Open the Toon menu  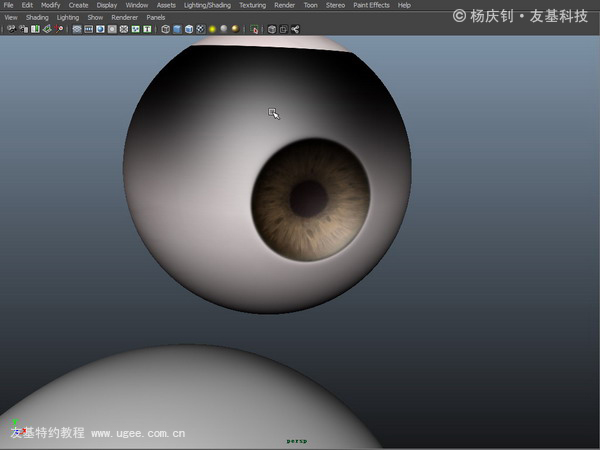[311, 5]
